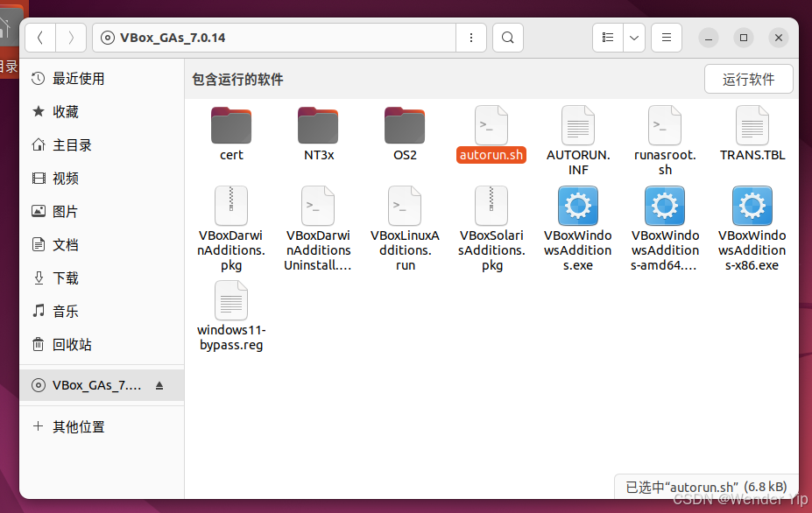Open the 视频 folder in sidebar
Image resolution: width=812 pixels, height=513 pixels.
102,179
